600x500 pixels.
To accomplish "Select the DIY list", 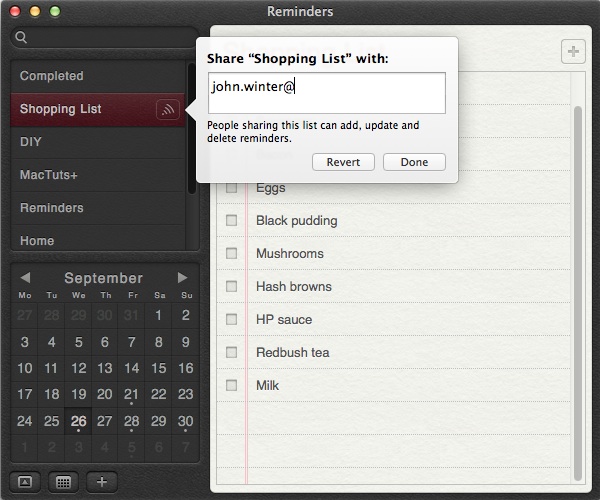I will (98, 142).
